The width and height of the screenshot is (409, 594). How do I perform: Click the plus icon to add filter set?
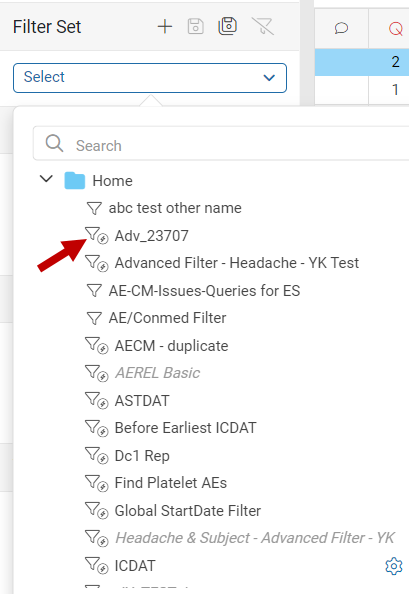point(165,27)
